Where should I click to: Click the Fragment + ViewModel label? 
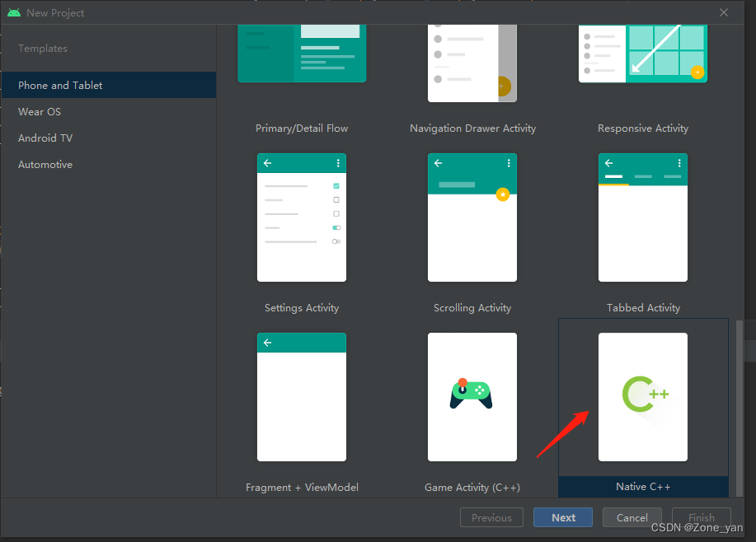(302, 488)
